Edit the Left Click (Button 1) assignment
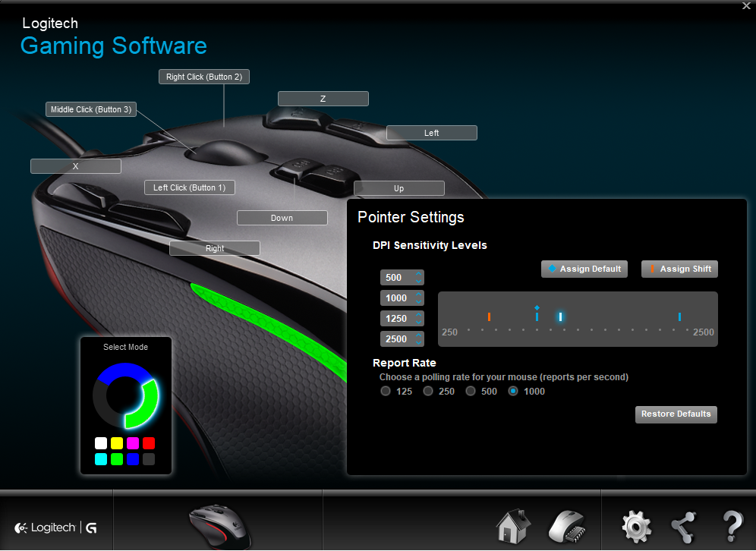Screen dimensions: 756x551 tap(190, 187)
